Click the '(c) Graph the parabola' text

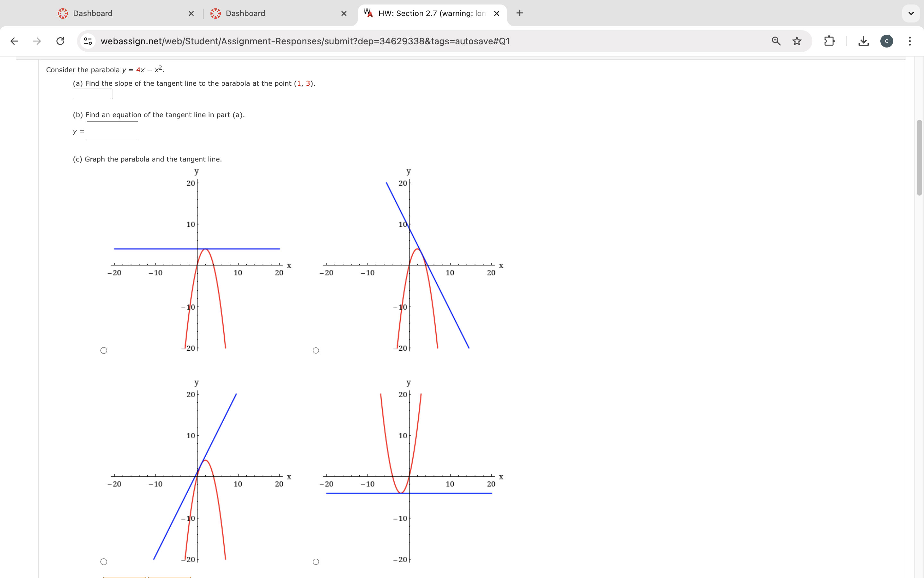(147, 159)
